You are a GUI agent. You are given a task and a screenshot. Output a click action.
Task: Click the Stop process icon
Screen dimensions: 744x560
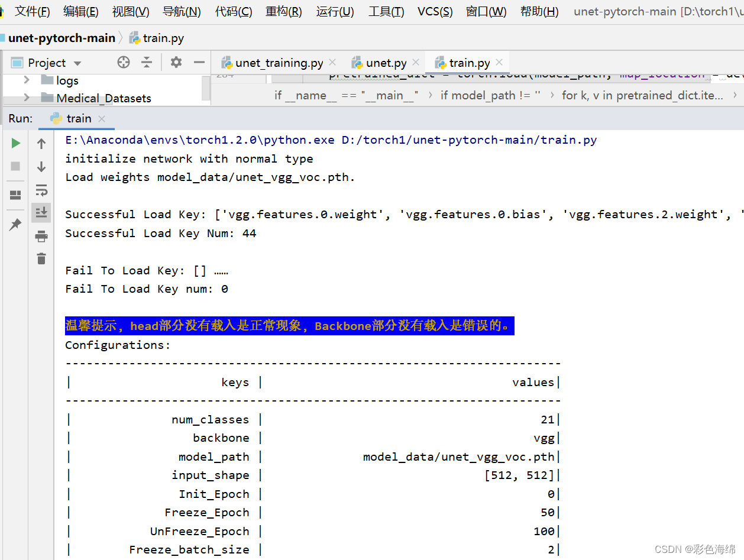point(15,166)
